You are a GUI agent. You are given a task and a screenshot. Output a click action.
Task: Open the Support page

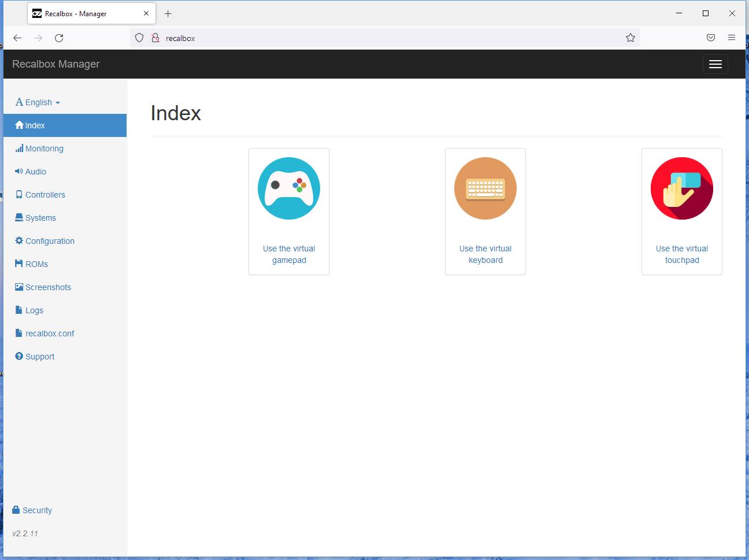pyautogui.click(x=40, y=357)
